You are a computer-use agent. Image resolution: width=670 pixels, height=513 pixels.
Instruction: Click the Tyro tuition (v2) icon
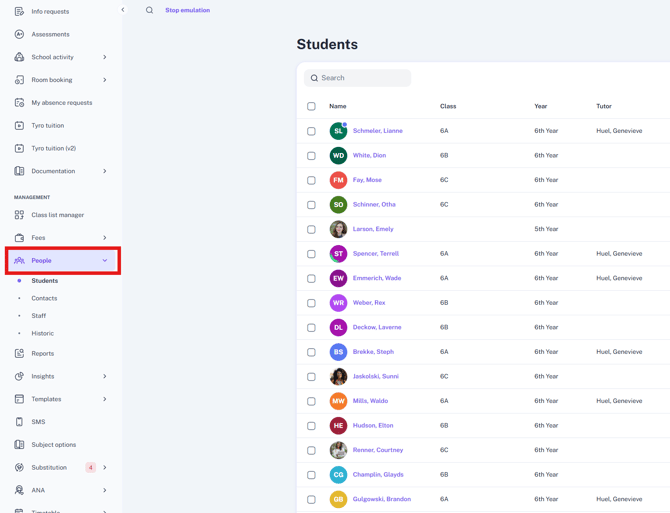click(19, 148)
